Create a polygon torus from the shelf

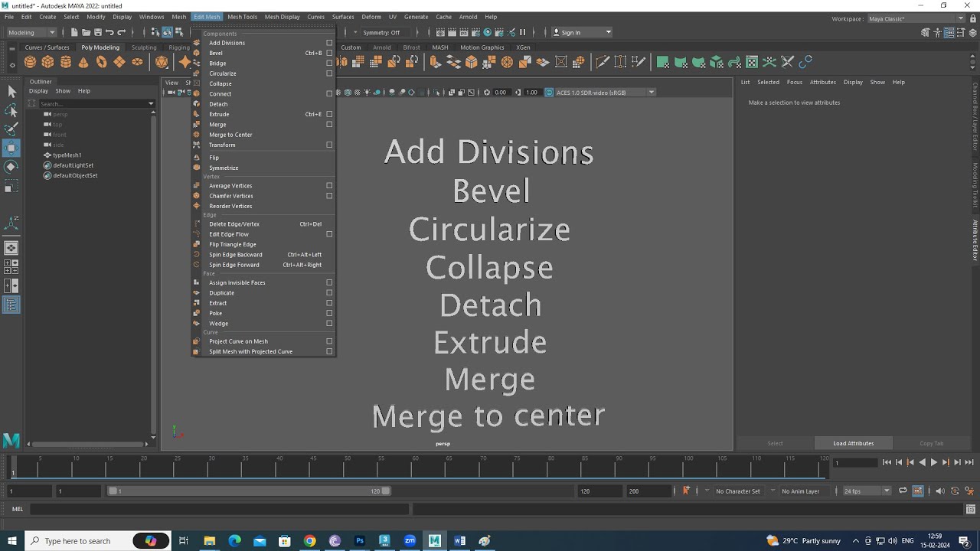click(x=102, y=62)
